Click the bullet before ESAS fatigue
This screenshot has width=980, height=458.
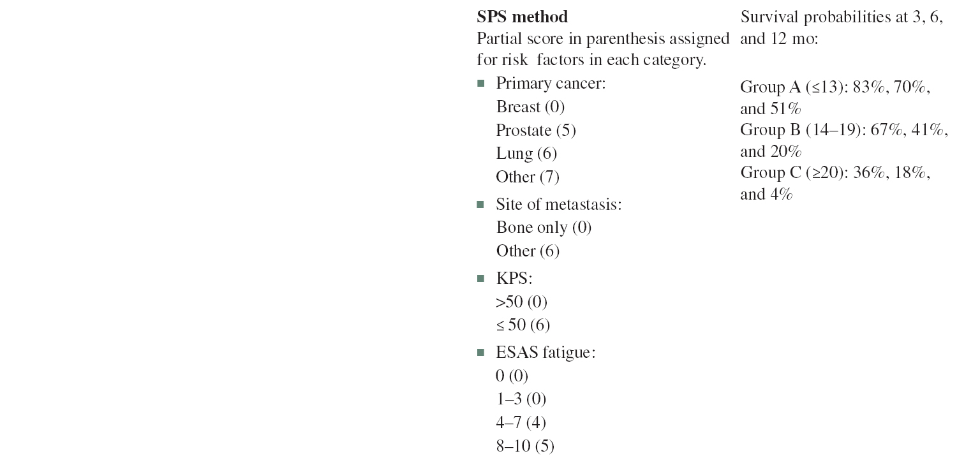(x=481, y=352)
